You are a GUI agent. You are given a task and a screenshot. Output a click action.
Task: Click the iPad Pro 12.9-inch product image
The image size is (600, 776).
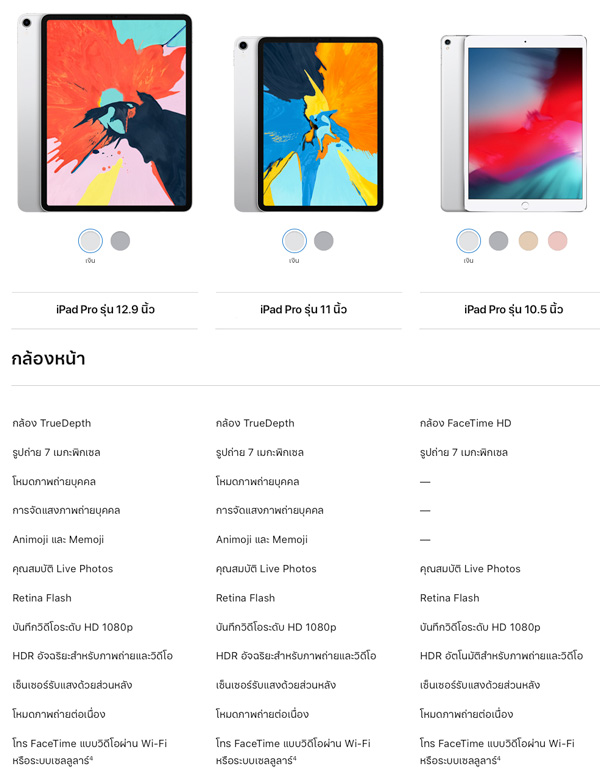[104, 113]
